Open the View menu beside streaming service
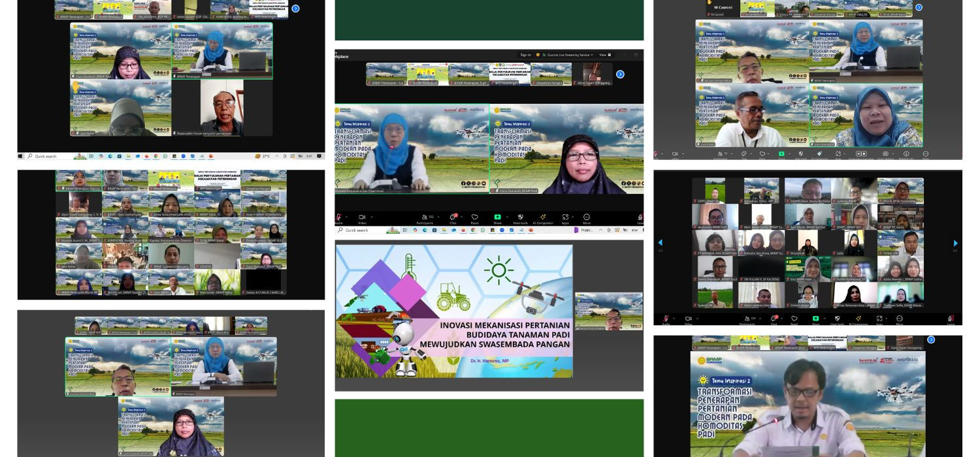The image size is (980, 457). 604,55
